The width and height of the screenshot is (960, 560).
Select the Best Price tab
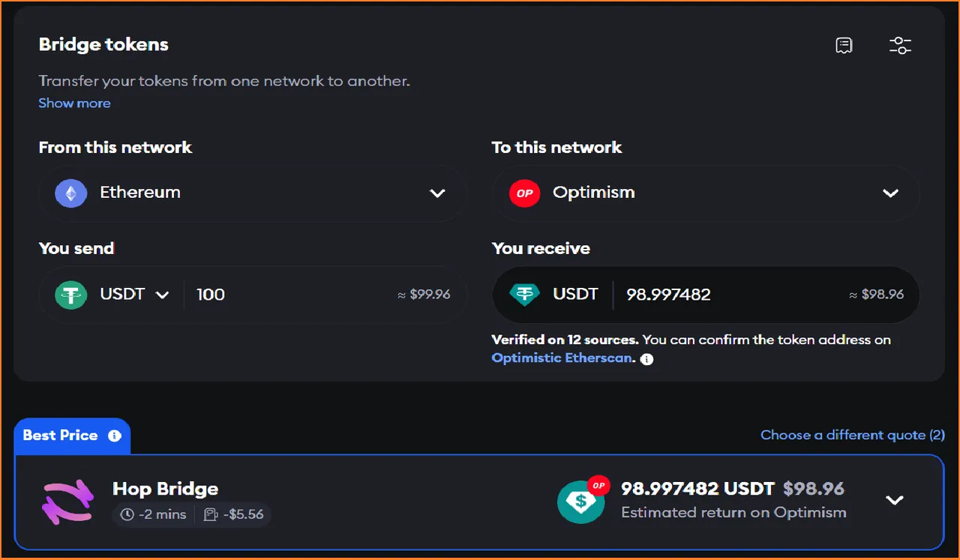pos(72,436)
